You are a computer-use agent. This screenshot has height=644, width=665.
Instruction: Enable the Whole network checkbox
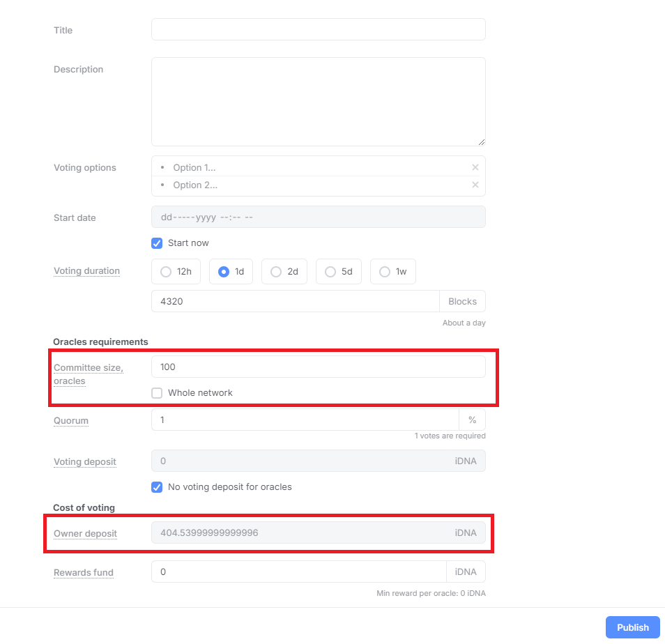click(157, 393)
